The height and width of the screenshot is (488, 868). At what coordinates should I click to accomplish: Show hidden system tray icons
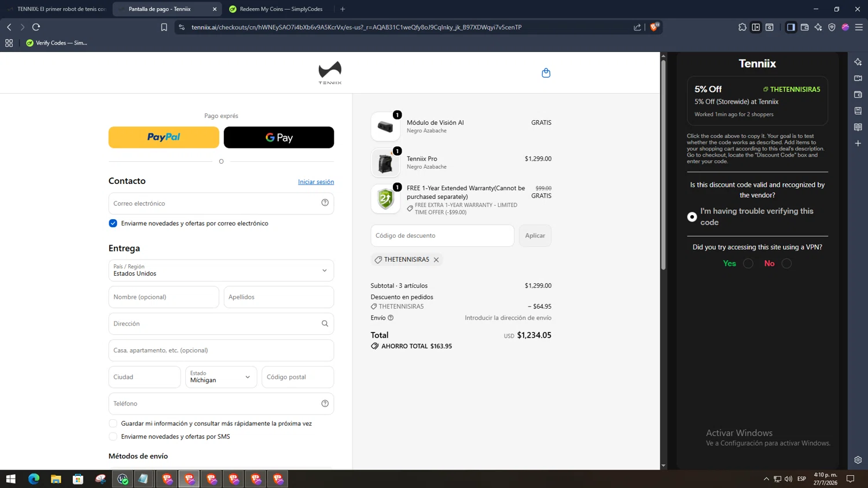tap(766, 479)
